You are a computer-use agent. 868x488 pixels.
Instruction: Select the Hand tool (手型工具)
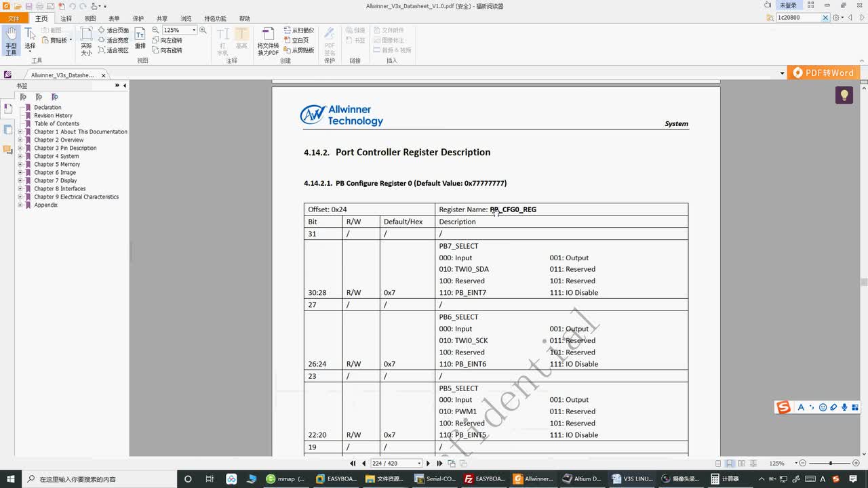tap(11, 41)
